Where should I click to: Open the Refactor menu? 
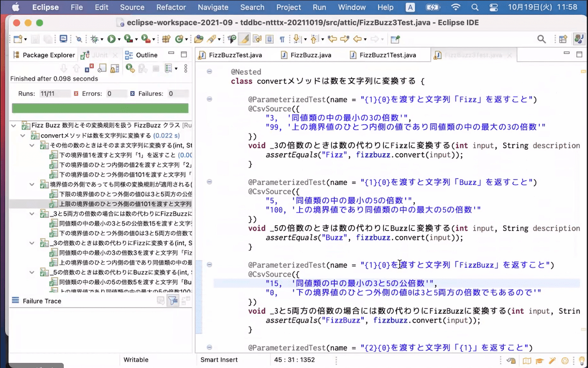[x=171, y=7]
